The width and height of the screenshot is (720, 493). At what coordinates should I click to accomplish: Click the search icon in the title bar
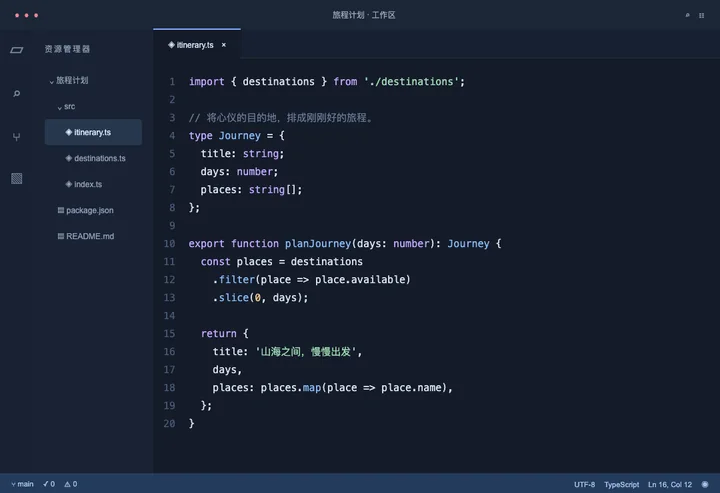click(687, 15)
